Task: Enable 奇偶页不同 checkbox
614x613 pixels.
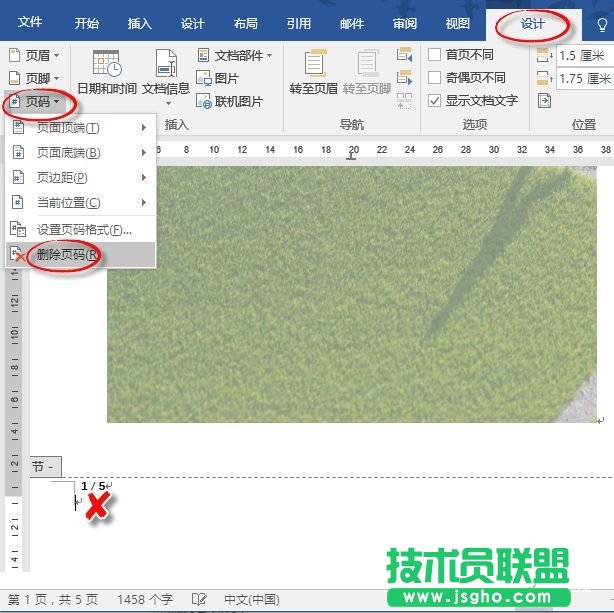Action: tap(435, 78)
